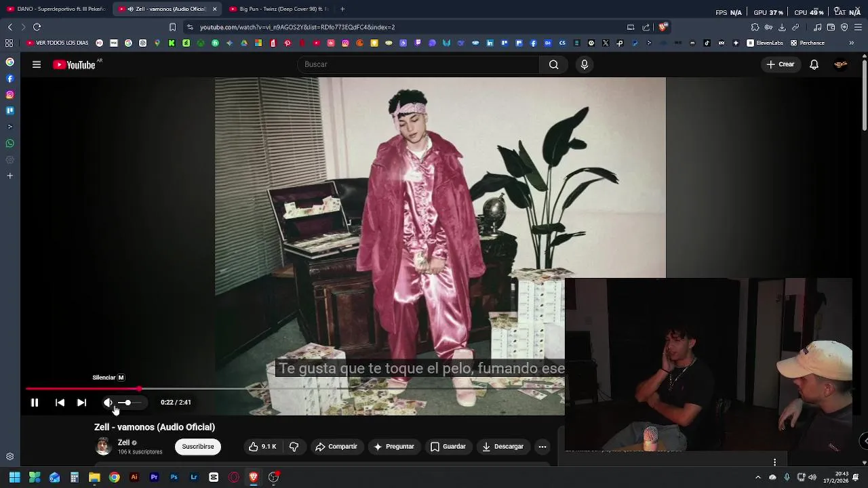Close the Zell - vamonos tab
The width and height of the screenshot is (868, 488).
215,9
